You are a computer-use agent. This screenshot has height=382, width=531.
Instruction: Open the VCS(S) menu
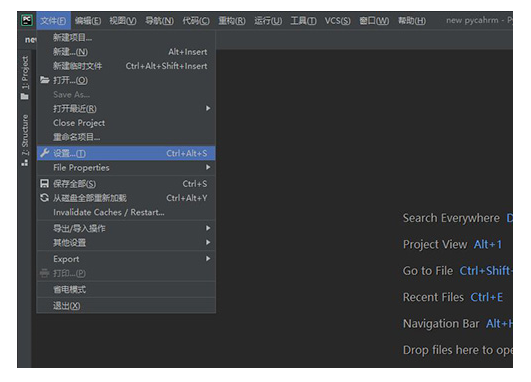tap(337, 21)
